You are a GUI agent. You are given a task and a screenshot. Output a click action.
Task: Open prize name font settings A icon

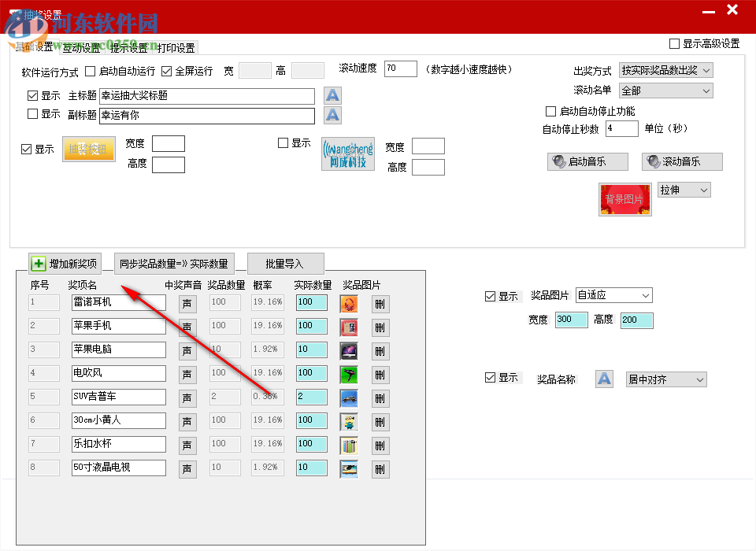(x=604, y=379)
